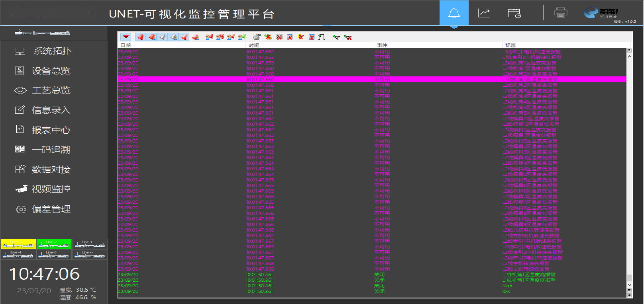
Task: Click the black step-line icon with green dot
Action: pos(322,37)
